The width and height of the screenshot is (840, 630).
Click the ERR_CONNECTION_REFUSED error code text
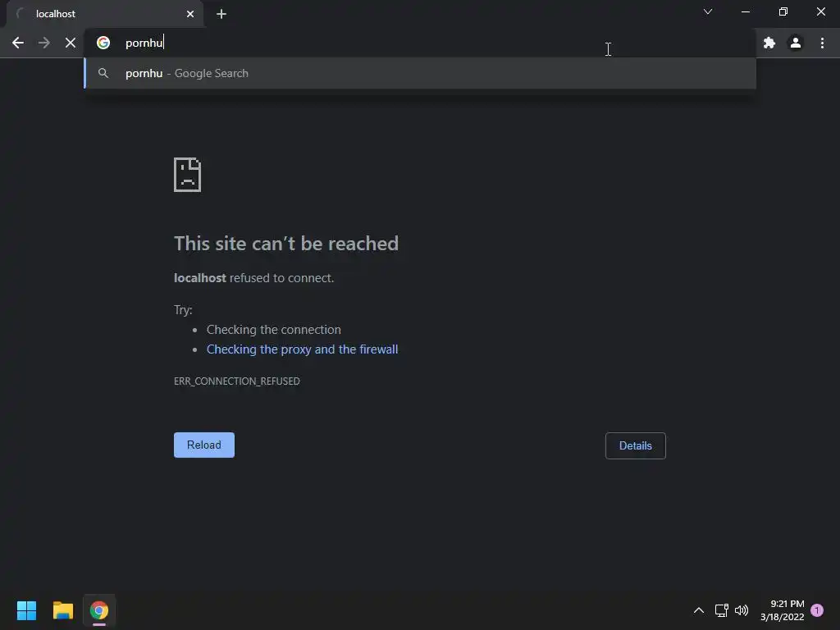pyautogui.click(x=237, y=381)
